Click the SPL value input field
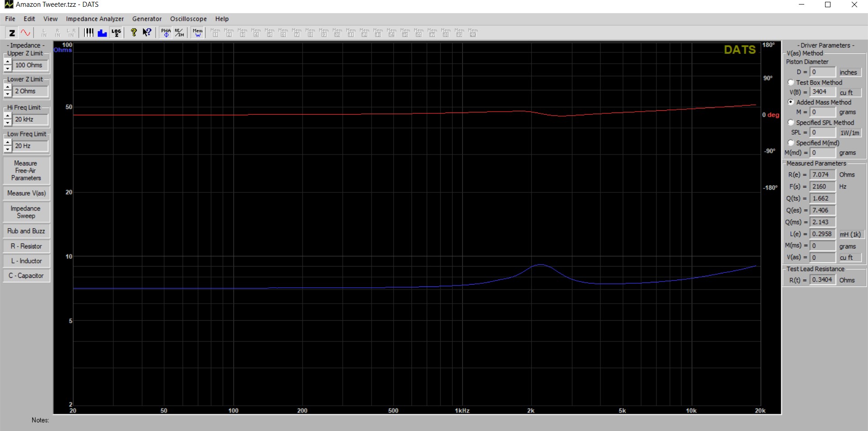Image resolution: width=868 pixels, height=431 pixels. [822, 132]
